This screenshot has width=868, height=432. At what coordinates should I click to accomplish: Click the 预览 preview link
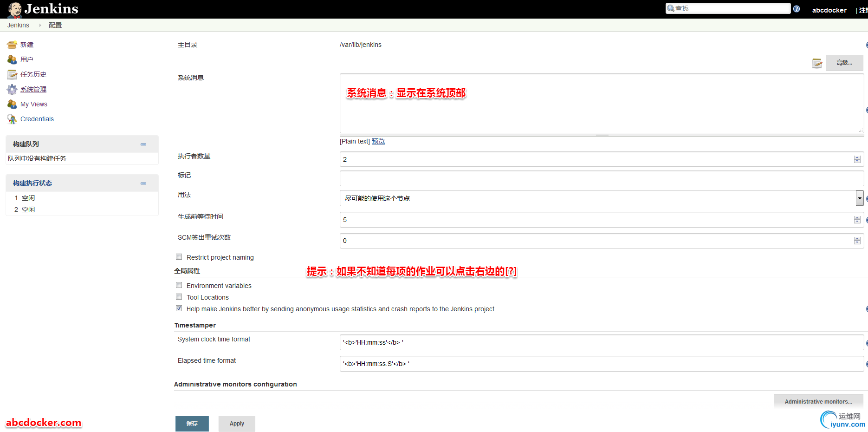378,141
